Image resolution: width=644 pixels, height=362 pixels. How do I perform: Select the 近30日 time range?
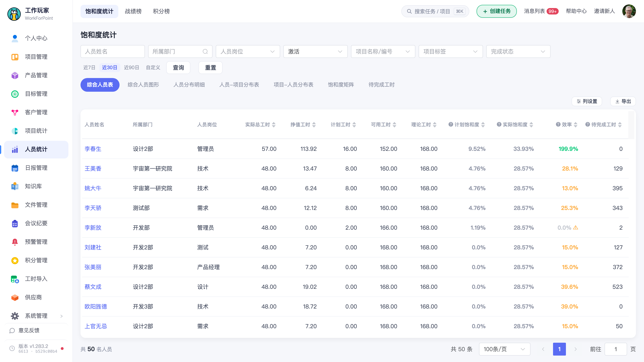point(109,67)
